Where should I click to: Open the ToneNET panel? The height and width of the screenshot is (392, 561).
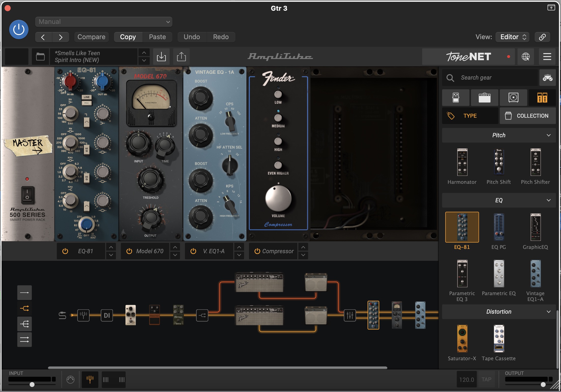pyautogui.click(x=468, y=57)
